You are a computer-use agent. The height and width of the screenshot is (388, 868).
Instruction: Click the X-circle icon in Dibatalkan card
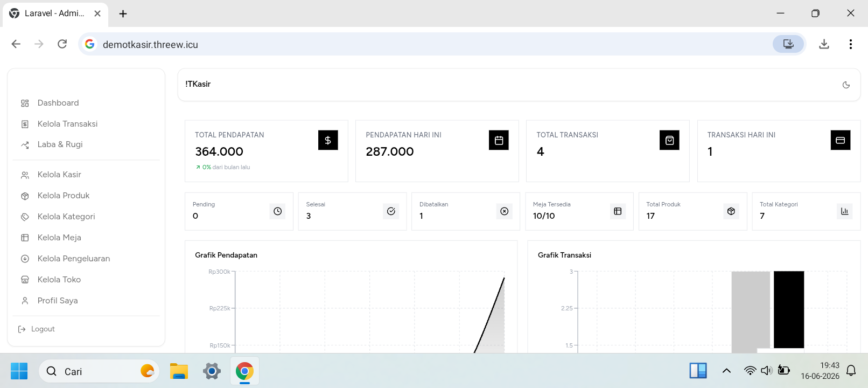[x=504, y=211]
